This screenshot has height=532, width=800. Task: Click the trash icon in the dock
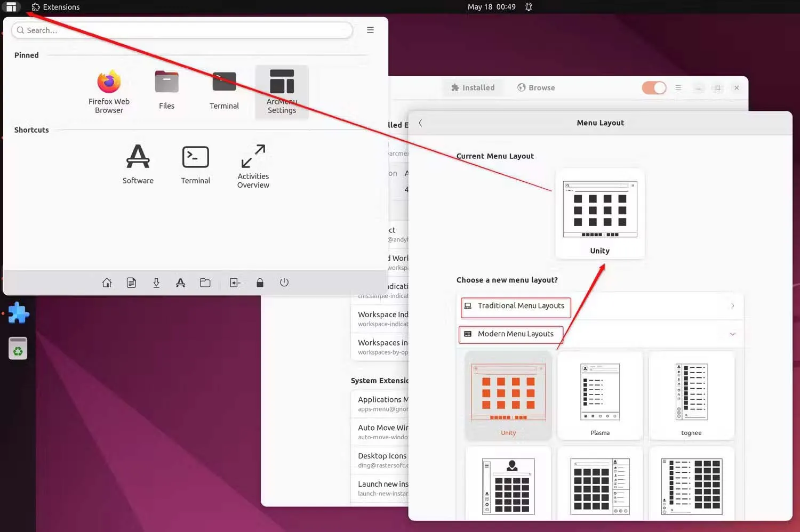pyautogui.click(x=18, y=349)
